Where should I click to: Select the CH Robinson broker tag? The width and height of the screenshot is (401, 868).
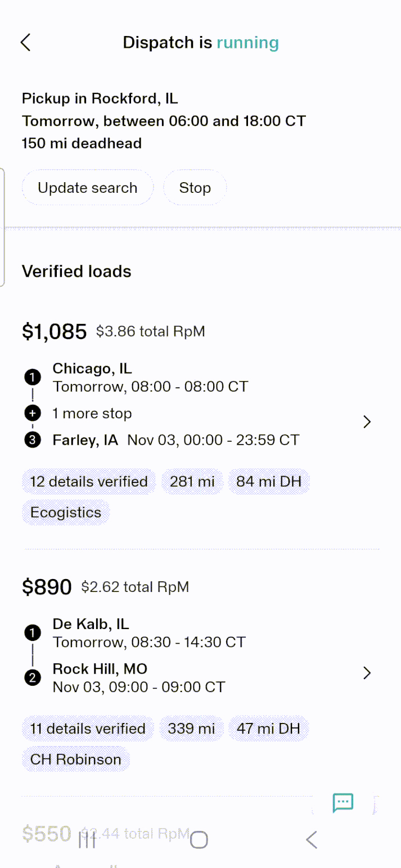(x=76, y=759)
